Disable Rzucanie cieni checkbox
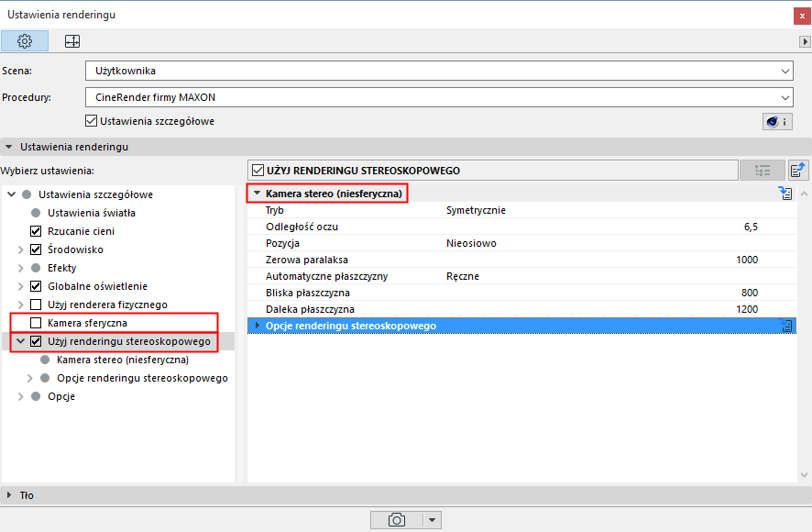The height and width of the screenshot is (532, 812). tap(36, 231)
